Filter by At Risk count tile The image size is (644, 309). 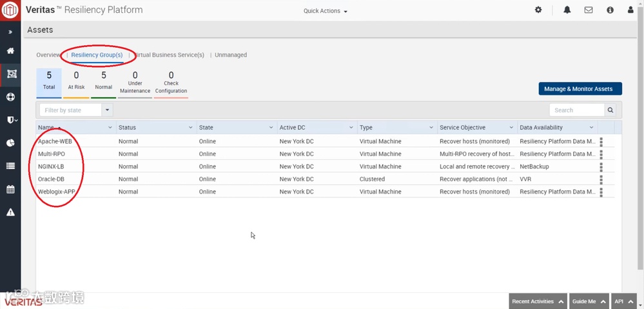77,83
